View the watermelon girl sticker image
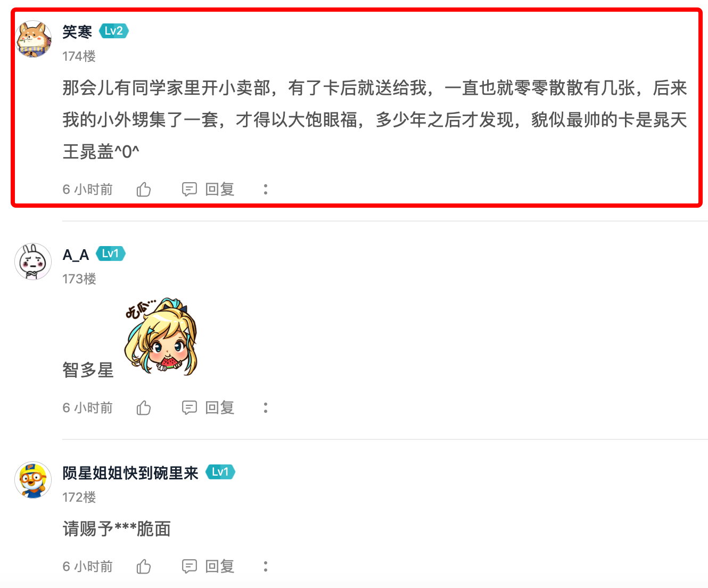Image resolution: width=708 pixels, height=588 pixels. pyautogui.click(x=161, y=337)
